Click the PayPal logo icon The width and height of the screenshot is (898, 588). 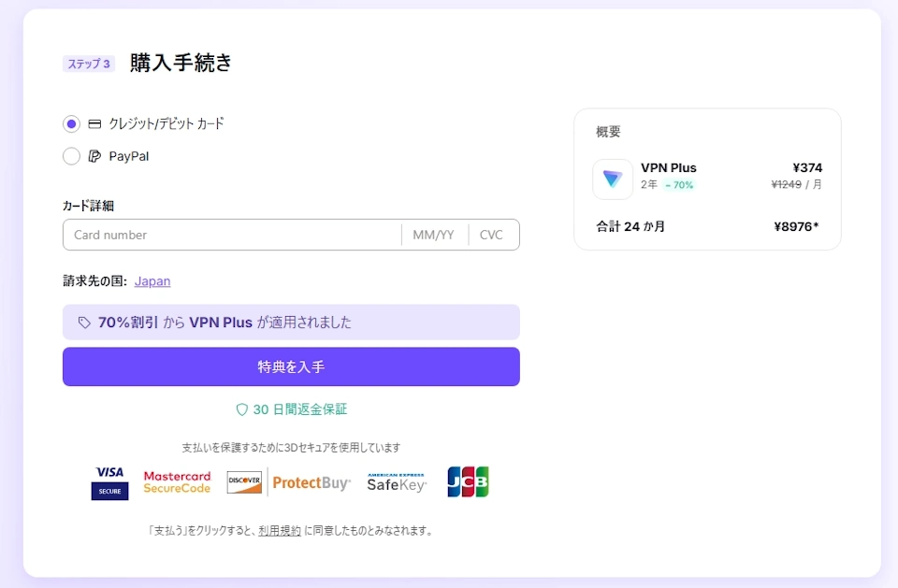(x=96, y=156)
